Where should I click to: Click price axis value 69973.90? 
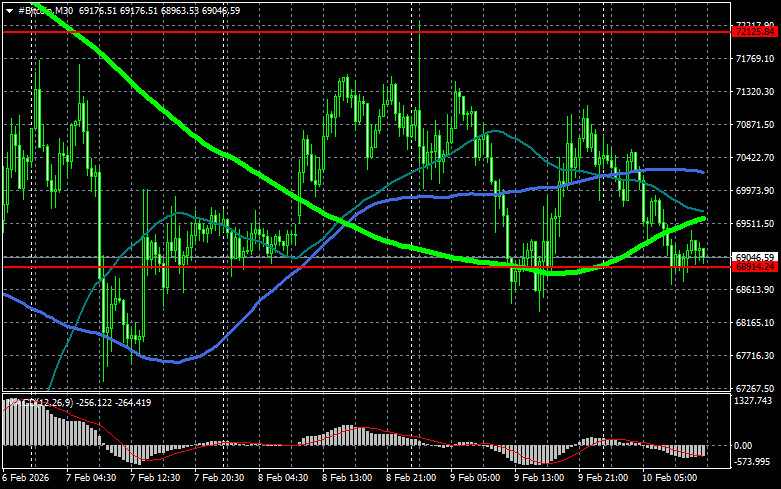coord(755,191)
